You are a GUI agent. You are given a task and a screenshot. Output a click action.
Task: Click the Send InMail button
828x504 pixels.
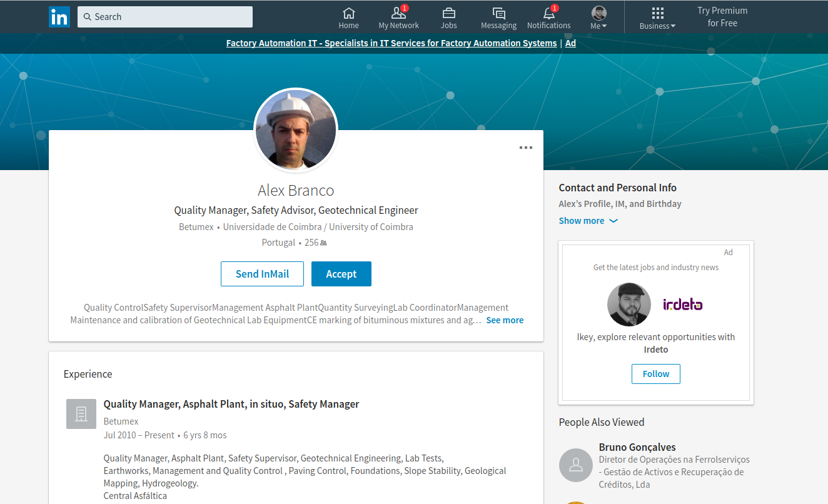[x=262, y=274]
